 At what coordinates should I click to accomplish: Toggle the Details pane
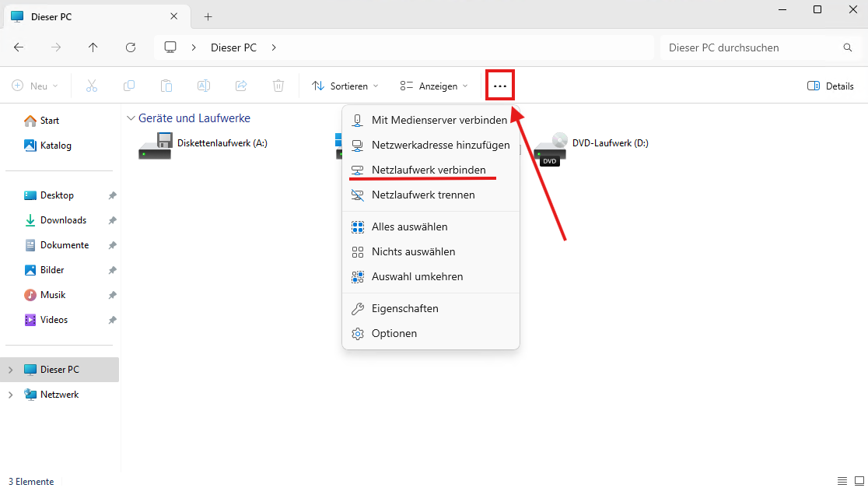831,86
